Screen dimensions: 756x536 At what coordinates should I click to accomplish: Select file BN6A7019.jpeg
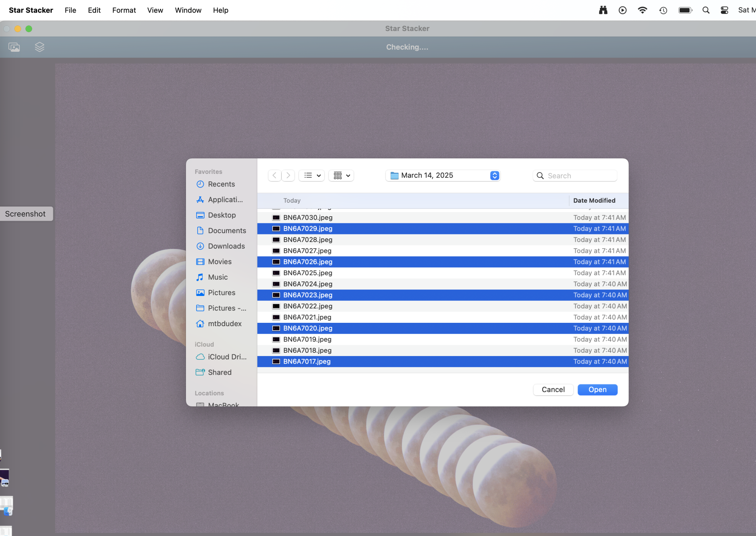click(443, 339)
